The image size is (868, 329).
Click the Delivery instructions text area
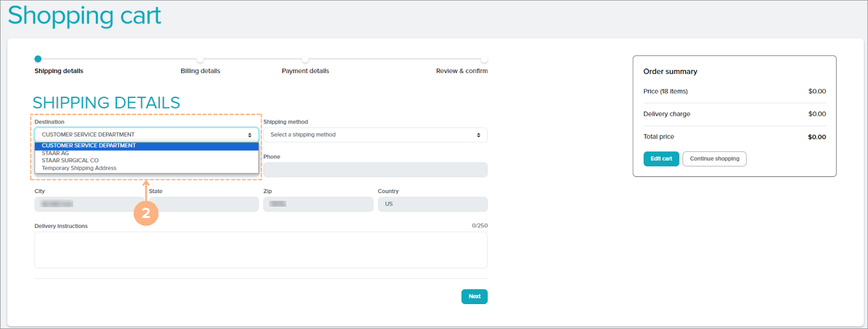click(x=261, y=250)
